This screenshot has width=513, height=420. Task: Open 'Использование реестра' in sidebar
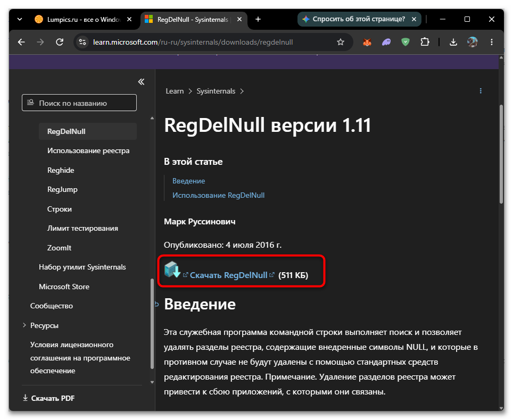pyautogui.click(x=88, y=150)
